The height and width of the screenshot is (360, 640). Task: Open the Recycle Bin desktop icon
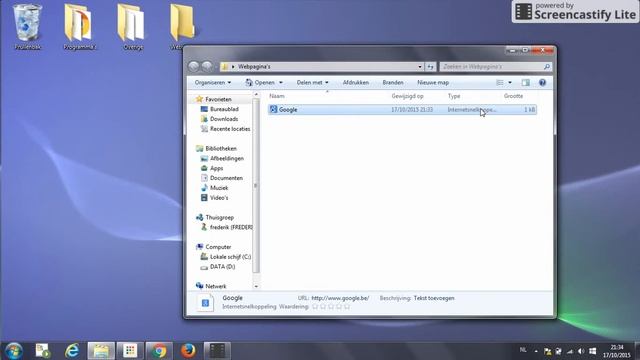27,27
